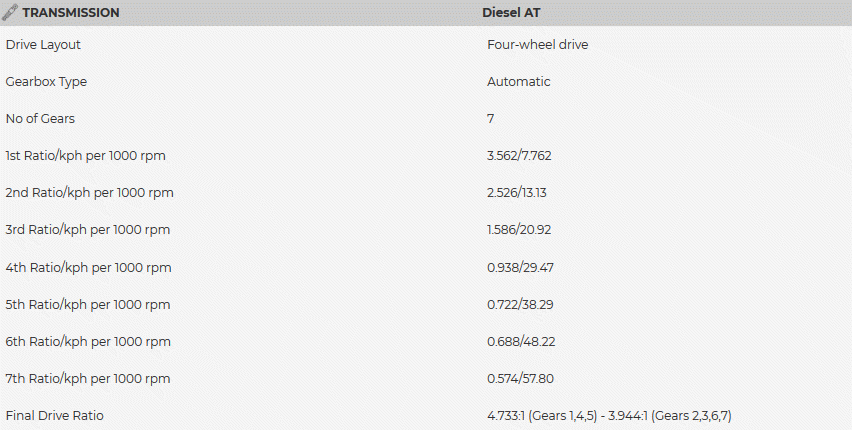The image size is (852, 430).
Task: Select the Automatic gearbox value
Action: 518,82
